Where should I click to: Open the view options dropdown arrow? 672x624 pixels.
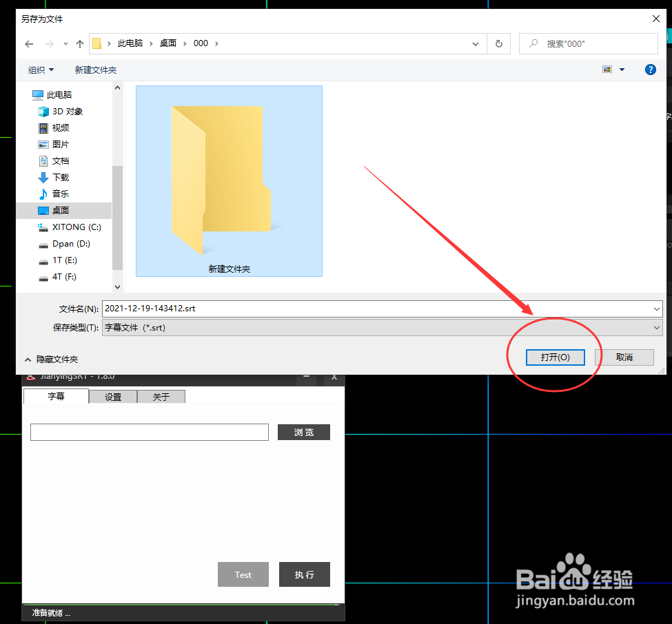point(622,70)
